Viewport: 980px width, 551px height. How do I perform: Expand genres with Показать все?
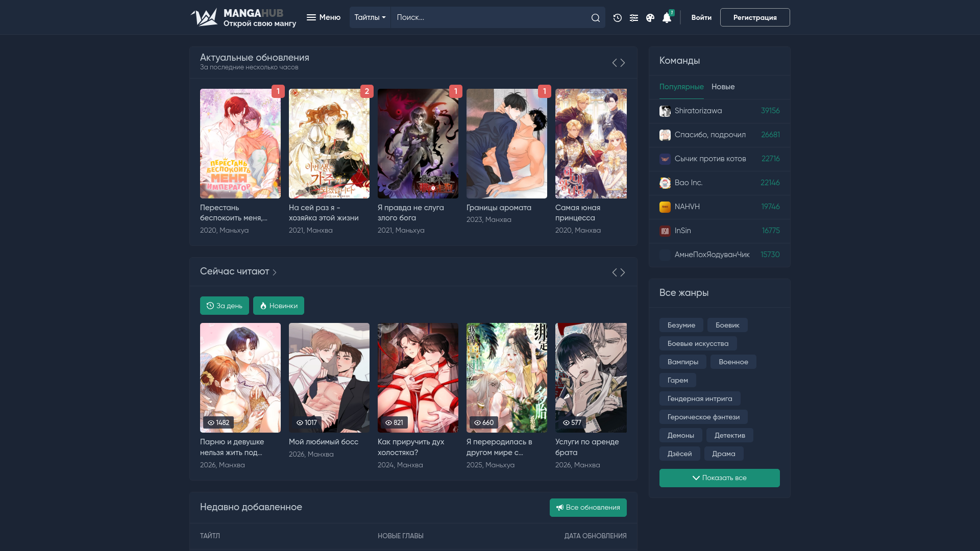pos(720,478)
